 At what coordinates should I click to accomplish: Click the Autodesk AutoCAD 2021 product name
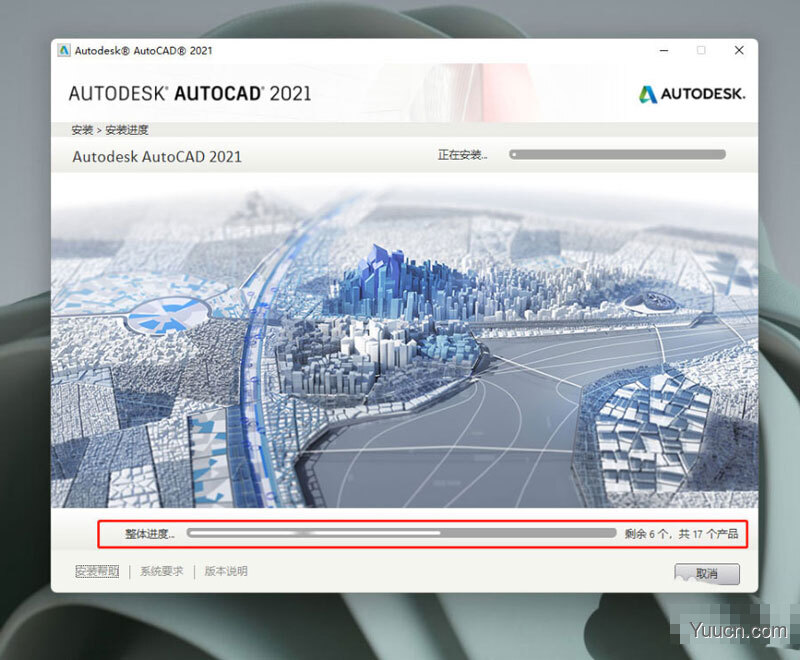coord(157,157)
